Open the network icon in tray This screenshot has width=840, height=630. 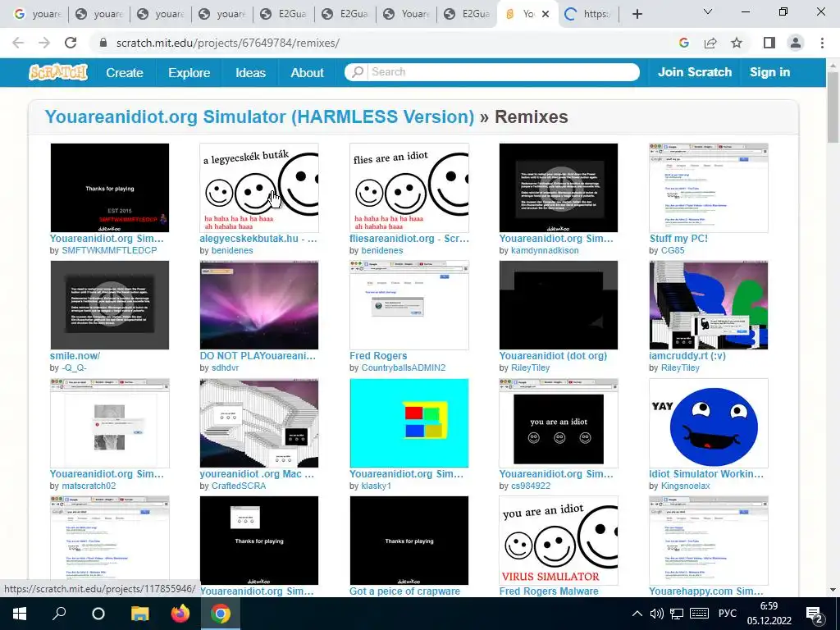[x=677, y=614]
